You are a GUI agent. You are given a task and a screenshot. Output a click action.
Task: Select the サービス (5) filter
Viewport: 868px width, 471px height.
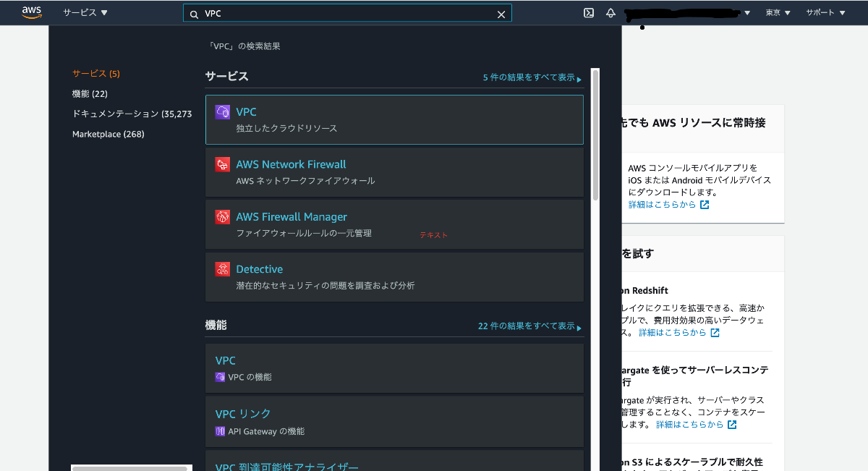(96, 74)
